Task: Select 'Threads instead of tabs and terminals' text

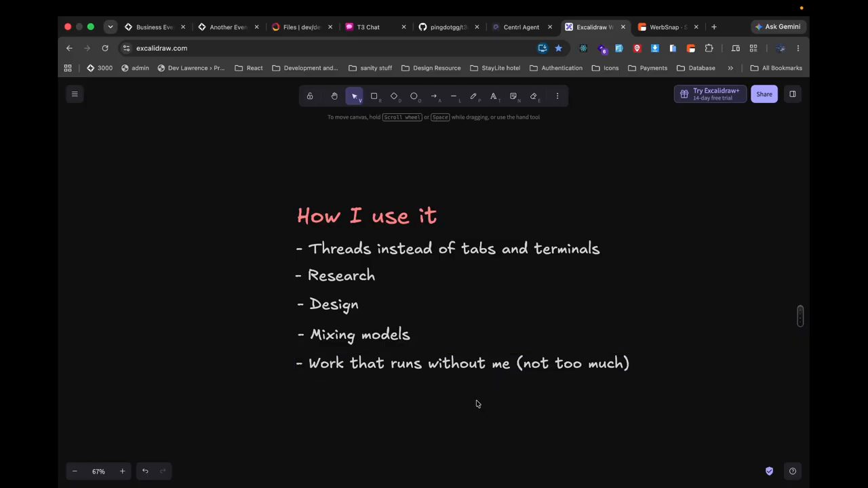Action: (454, 249)
